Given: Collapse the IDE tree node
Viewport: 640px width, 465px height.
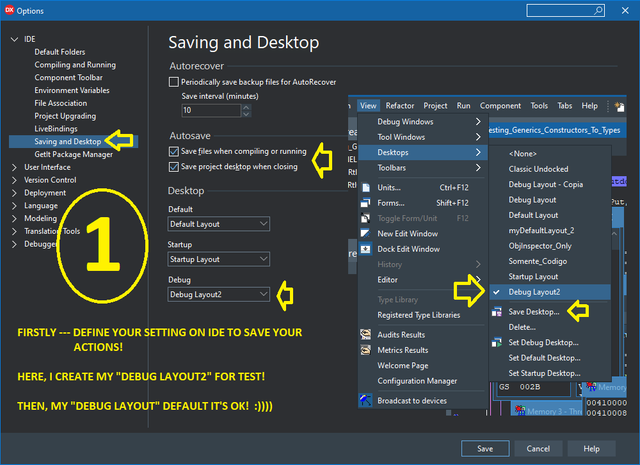Looking at the screenshot, I should click(15, 39).
